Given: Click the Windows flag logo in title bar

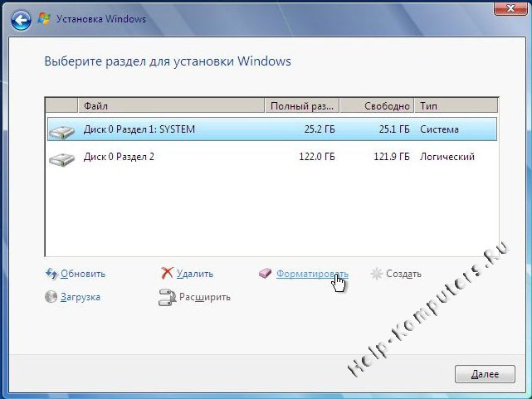Looking at the screenshot, I should click(x=44, y=18).
